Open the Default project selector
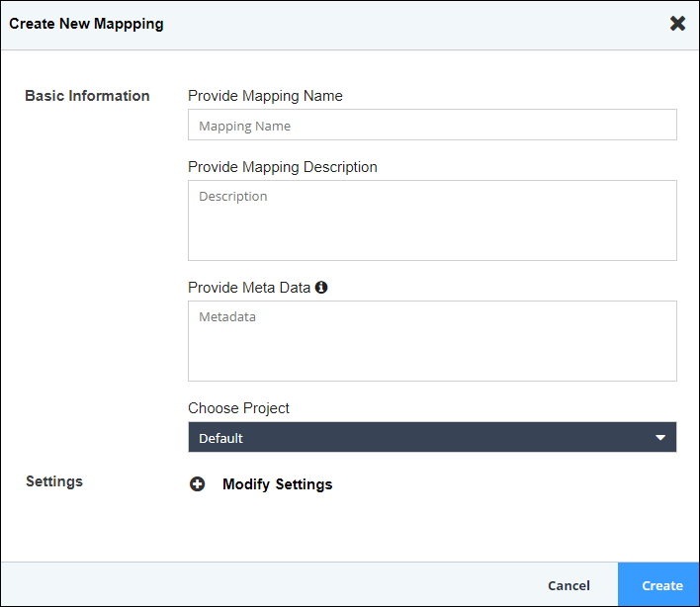The width and height of the screenshot is (700, 607). pos(432,437)
